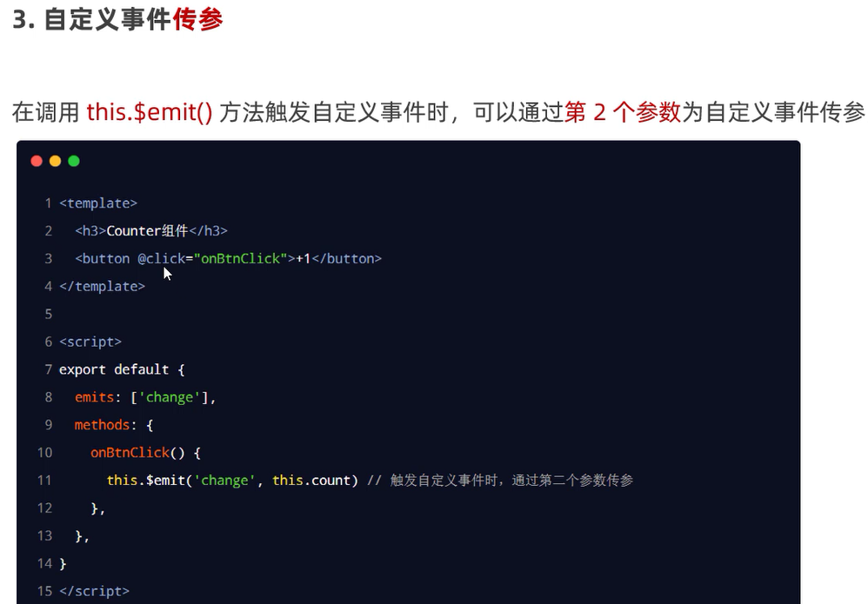Click the opening <script> tag on line 6
This screenshot has height=604, width=868.
[x=90, y=342]
